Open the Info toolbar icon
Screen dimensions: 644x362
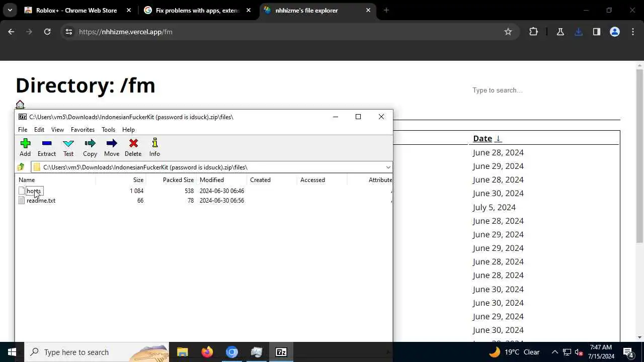[154, 148]
